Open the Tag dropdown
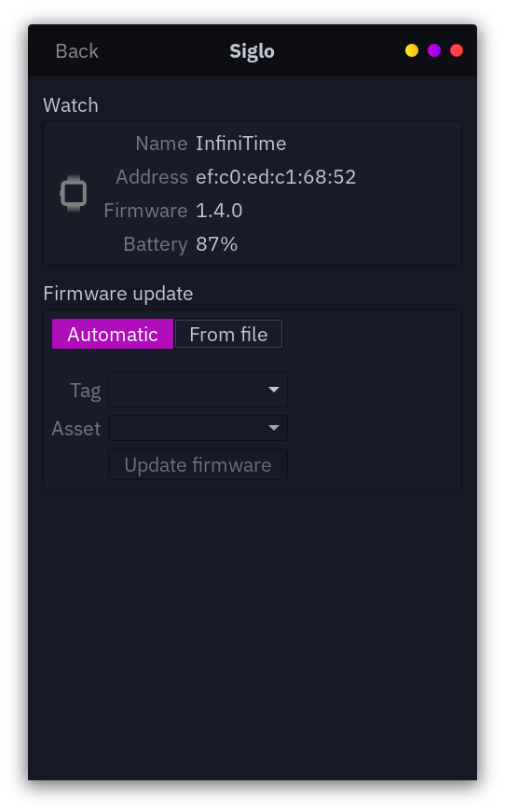The image size is (505, 812). click(198, 390)
